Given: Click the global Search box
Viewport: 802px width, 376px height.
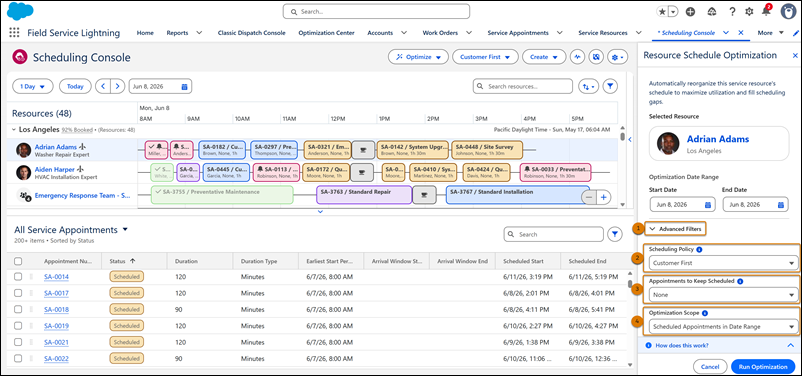Looking at the screenshot, I should (376, 11).
